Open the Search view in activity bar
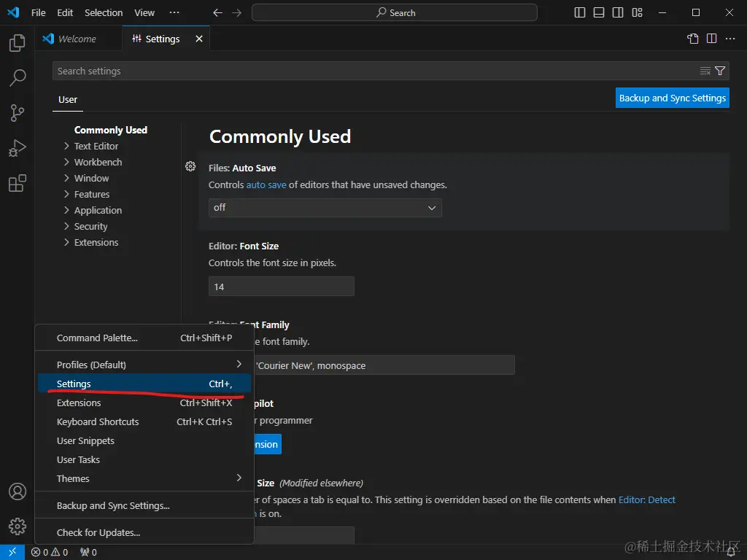 tap(18, 77)
